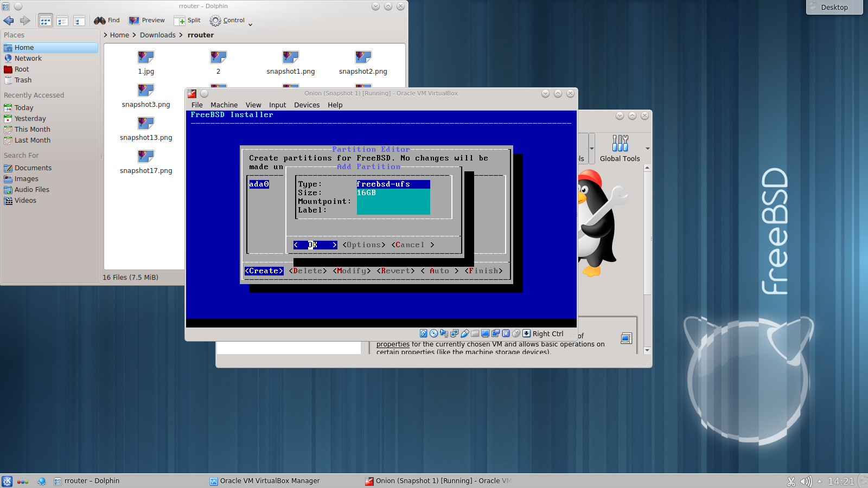Search for Videos in Places

coord(50,201)
